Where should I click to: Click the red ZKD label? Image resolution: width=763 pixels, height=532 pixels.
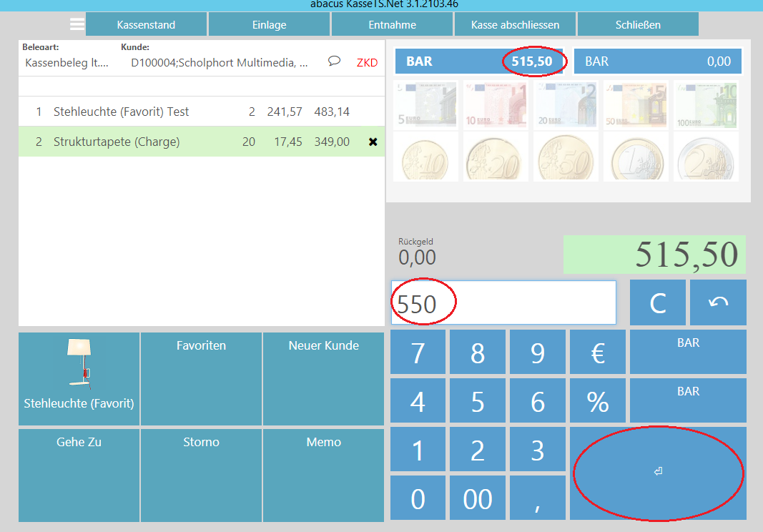coord(367,63)
